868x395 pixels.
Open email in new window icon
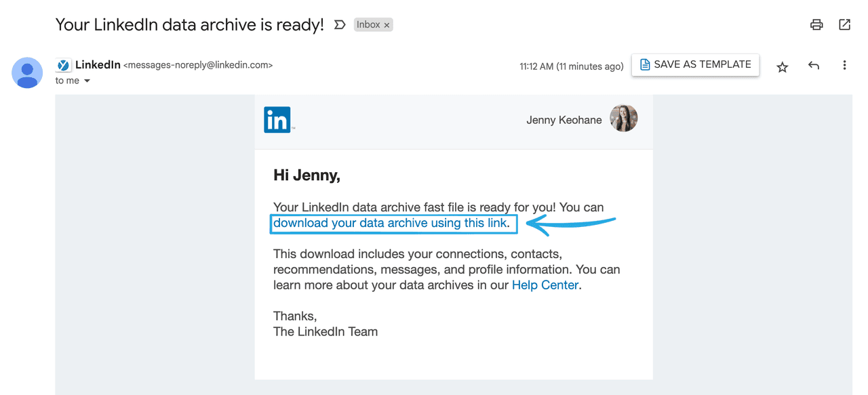pyautogui.click(x=844, y=25)
